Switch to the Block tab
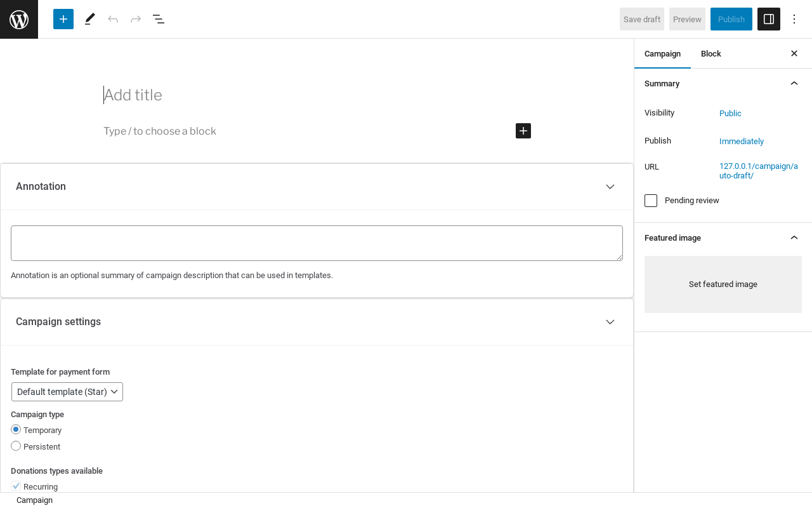The height and width of the screenshot is (508, 812). tap(710, 54)
